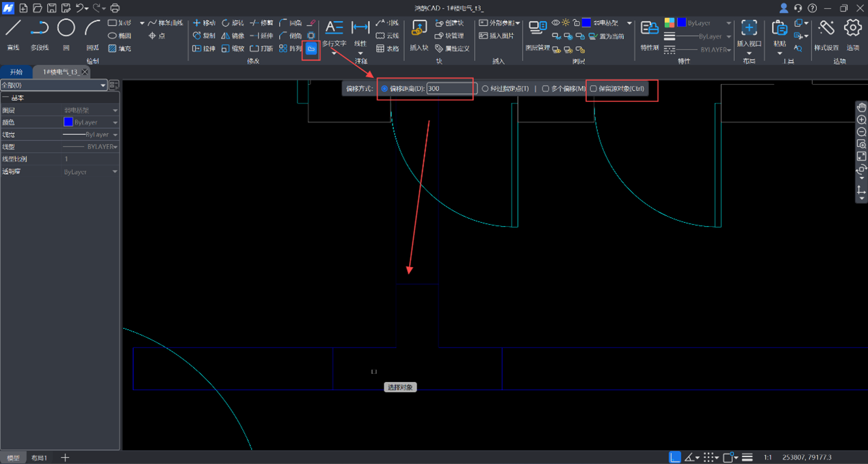This screenshot has width=868, height=464.
Task: Click the offset distance input field showing 300
Action: point(450,89)
